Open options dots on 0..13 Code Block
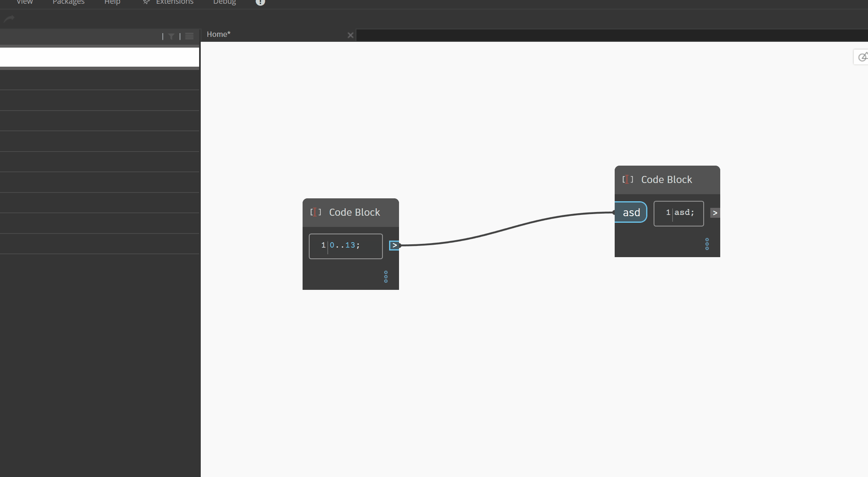The width and height of the screenshot is (868, 477). tap(386, 277)
